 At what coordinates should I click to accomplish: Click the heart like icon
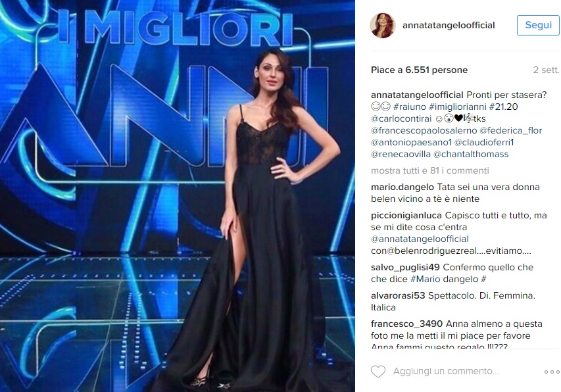[x=378, y=371]
